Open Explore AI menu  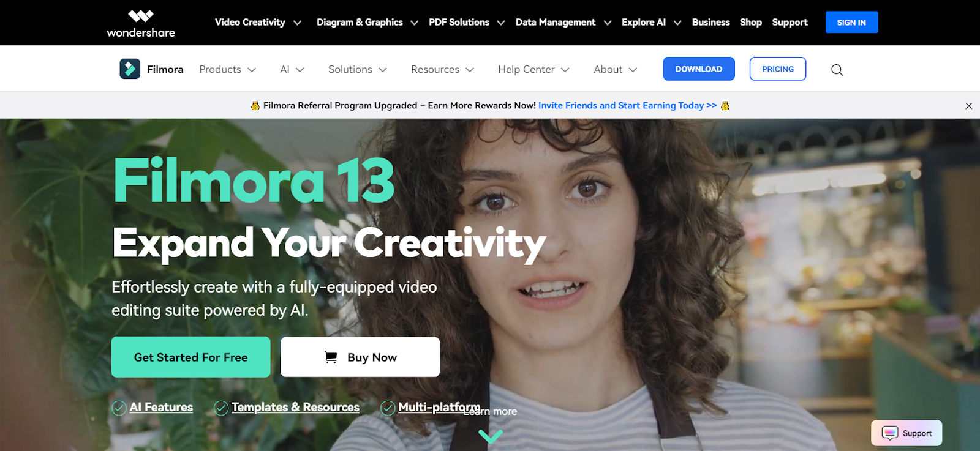click(644, 22)
